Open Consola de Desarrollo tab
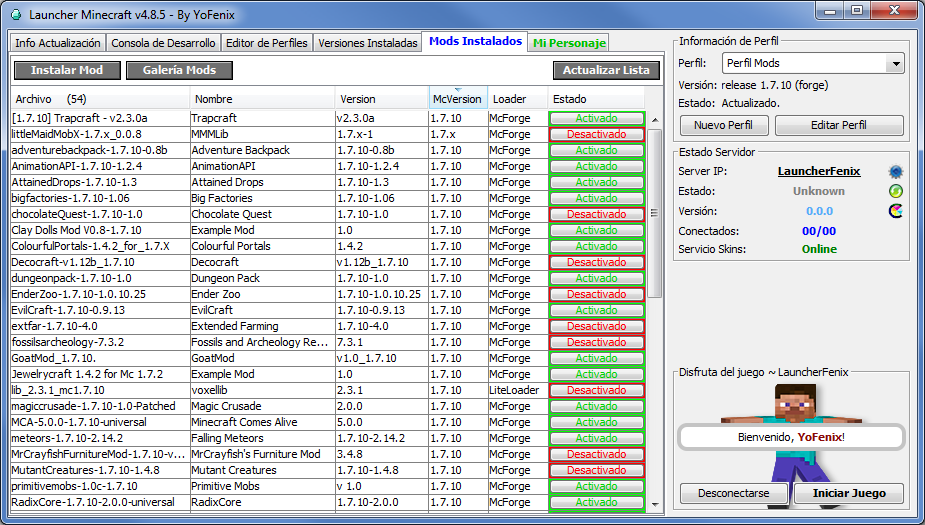Screen dimensions: 925x525 click(163, 43)
